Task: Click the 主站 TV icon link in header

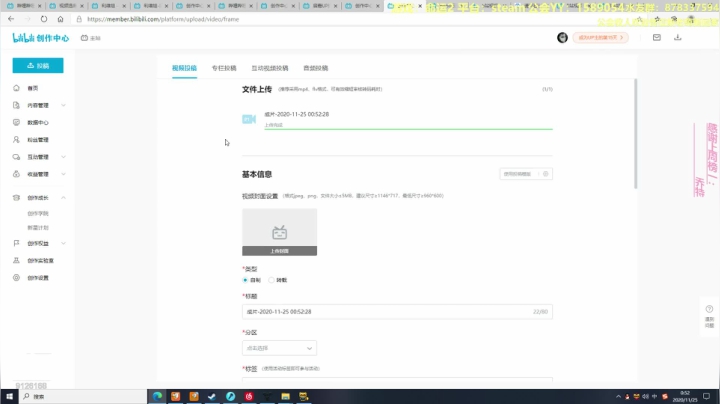Action: click(90, 38)
